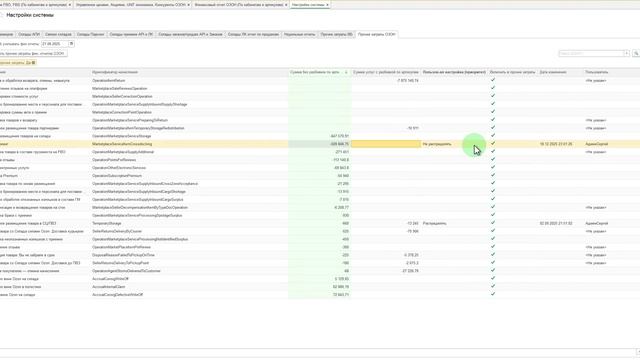Open the 'Склады Парсинг' settings tab
Screen dimensions: 640x360
tap(91, 34)
